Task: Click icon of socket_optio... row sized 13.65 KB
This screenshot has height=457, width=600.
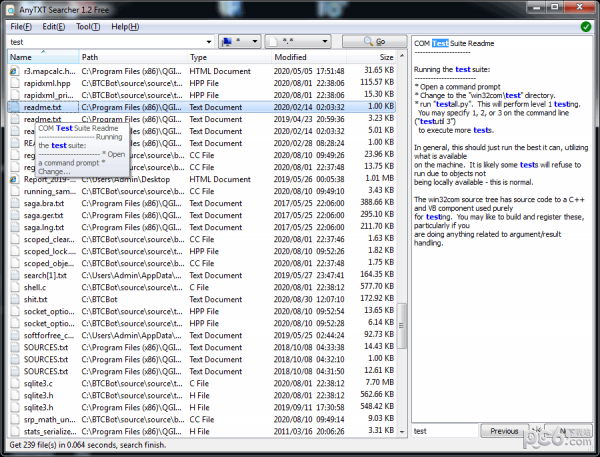Action: point(15,311)
